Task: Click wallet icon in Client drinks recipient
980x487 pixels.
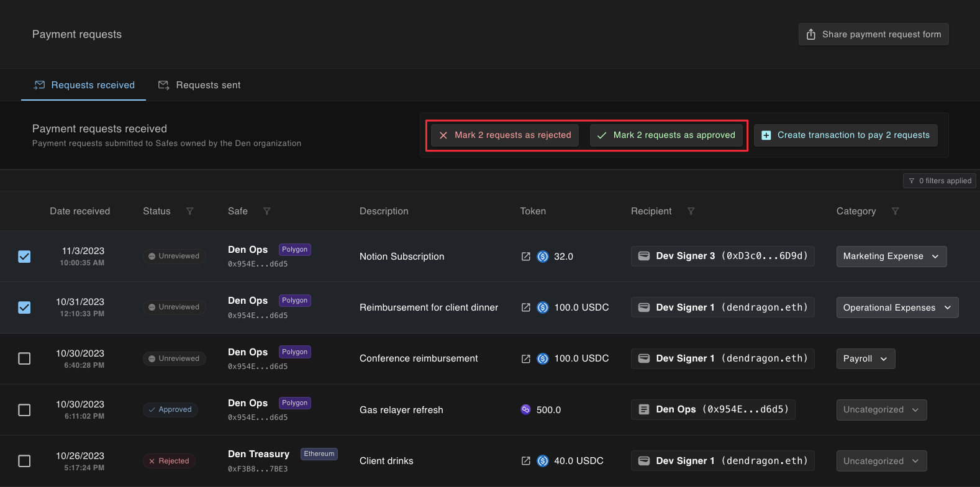Action: 644,461
